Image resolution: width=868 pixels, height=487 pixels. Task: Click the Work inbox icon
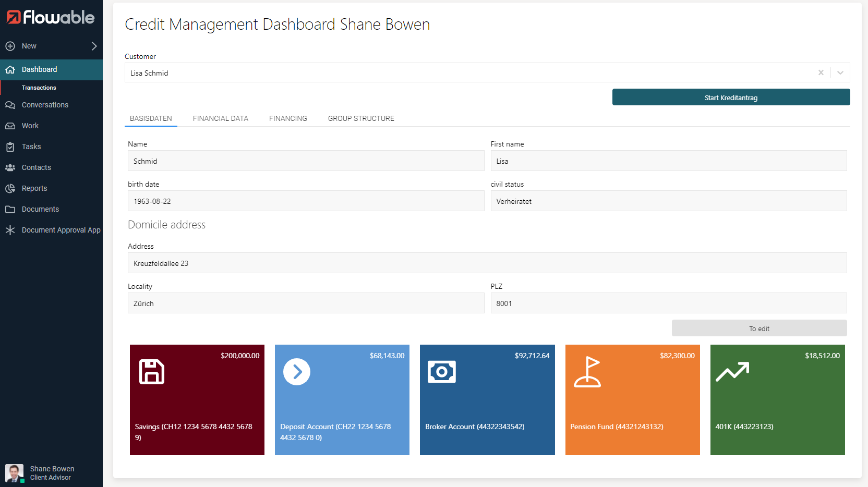click(10, 126)
